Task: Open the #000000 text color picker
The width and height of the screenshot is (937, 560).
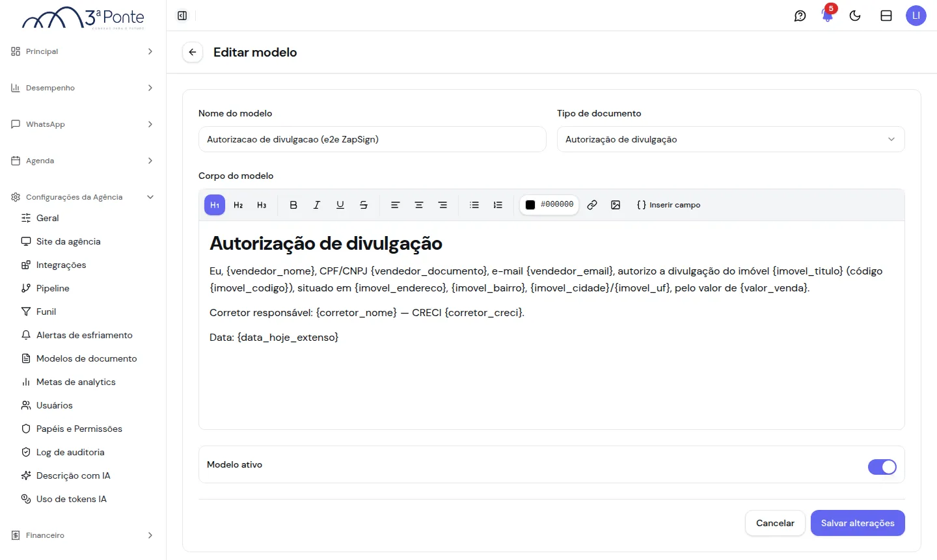Action: tap(549, 205)
